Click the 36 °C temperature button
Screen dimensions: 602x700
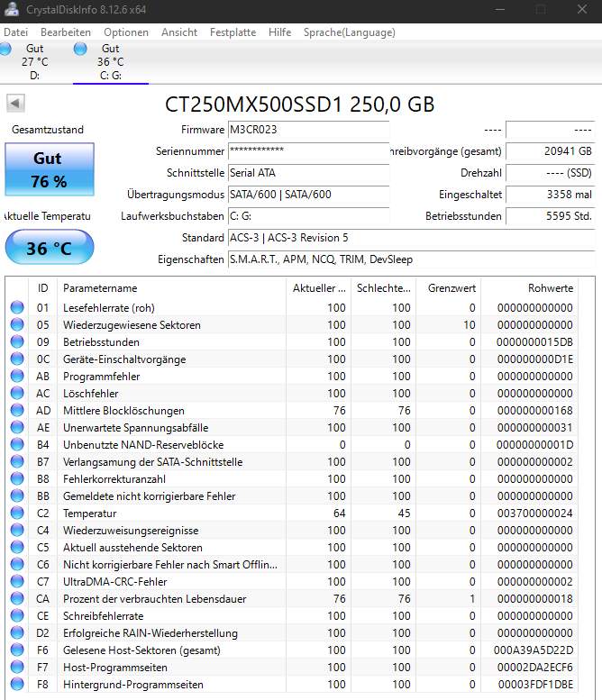tap(50, 248)
